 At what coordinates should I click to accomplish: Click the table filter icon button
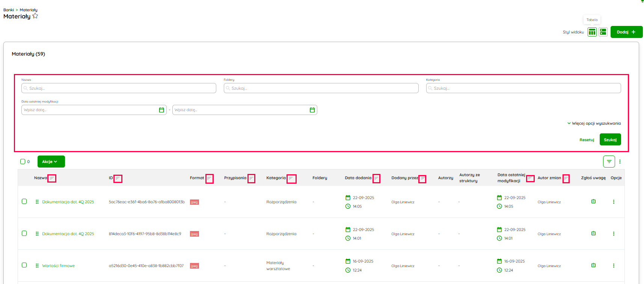pos(609,162)
